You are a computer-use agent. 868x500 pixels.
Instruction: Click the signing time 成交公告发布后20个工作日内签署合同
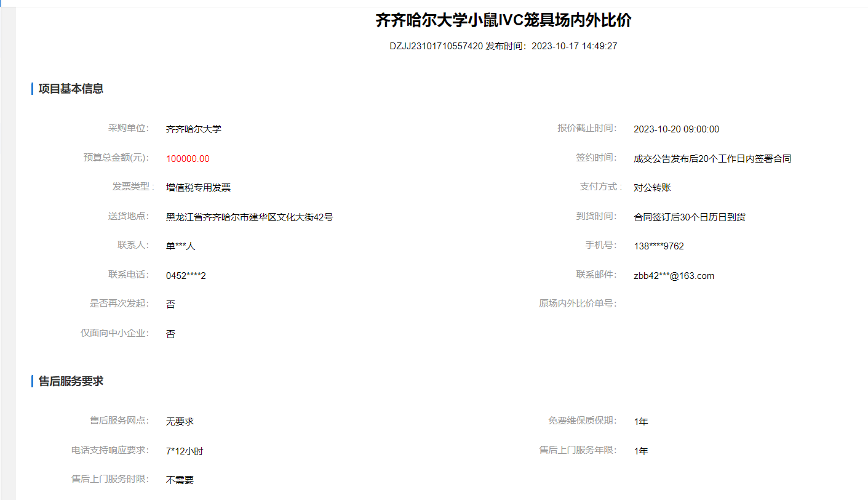[x=712, y=159]
